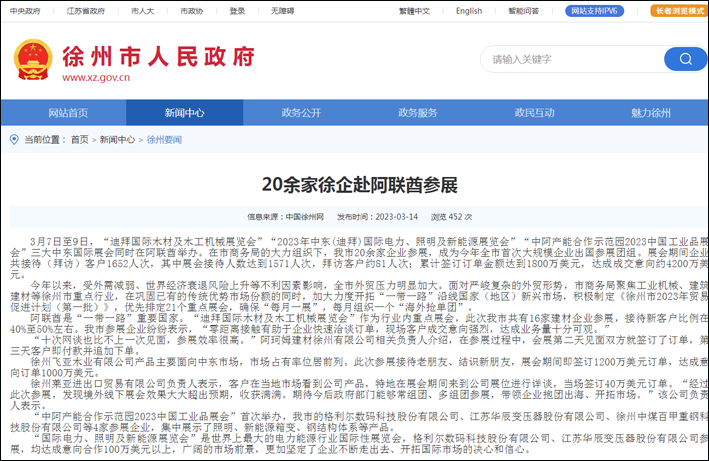Open the 政民互动 nav tab
709x461 pixels.
pyautogui.click(x=534, y=113)
